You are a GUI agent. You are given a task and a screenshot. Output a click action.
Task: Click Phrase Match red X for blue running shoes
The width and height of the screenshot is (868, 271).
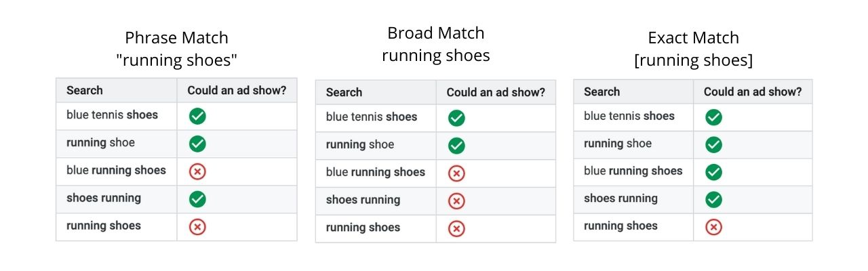(x=197, y=171)
